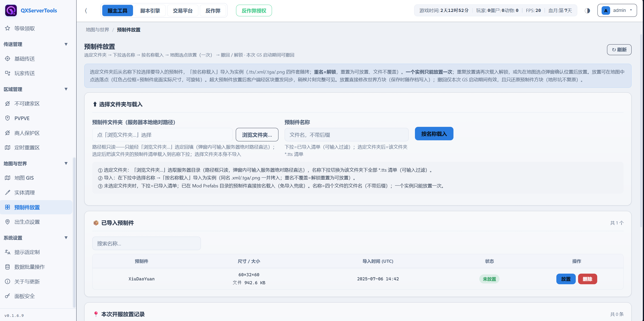Select 基础传送 target icon
644x321 pixels.
tap(7, 59)
